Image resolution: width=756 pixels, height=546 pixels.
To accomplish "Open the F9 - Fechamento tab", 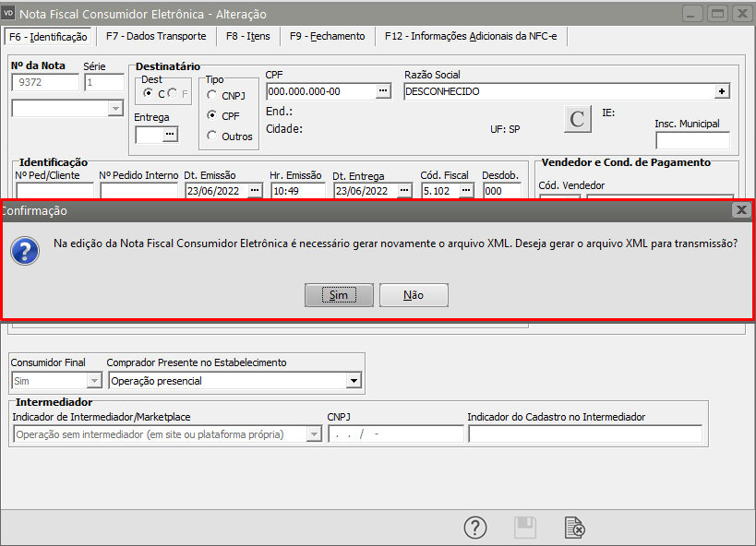I will pos(327,36).
